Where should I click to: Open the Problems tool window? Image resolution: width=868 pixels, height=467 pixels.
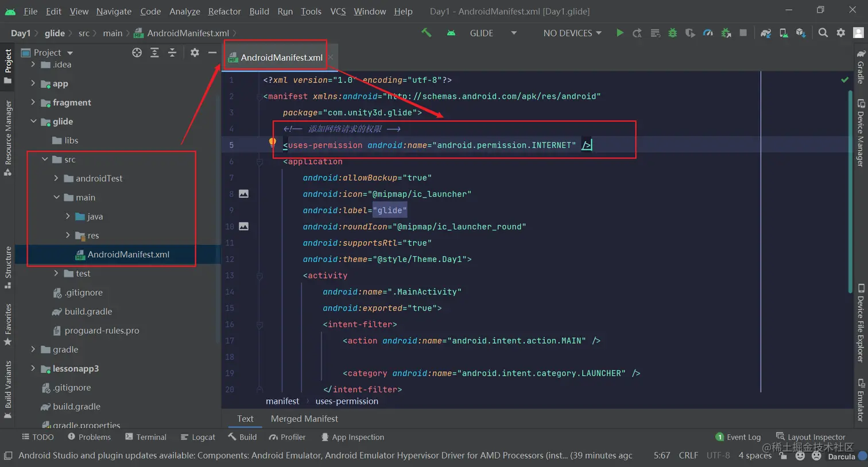tap(89, 437)
